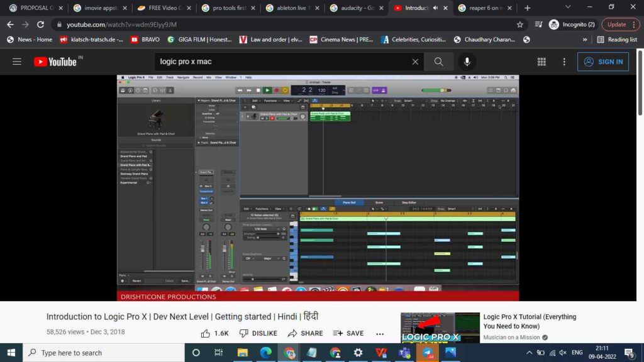
Task: Open the Logic Pro X Tutorial suggested thumbnail
Action: pos(440,327)
